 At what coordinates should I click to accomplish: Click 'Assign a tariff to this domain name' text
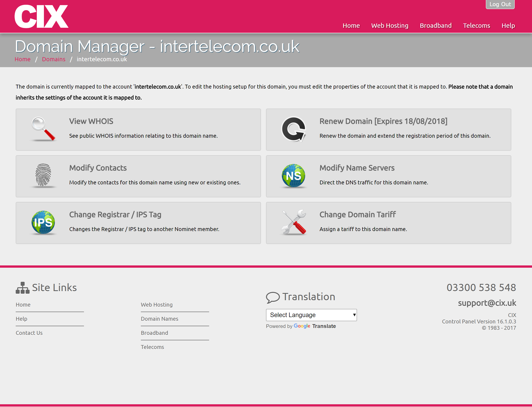coord(363,229)
